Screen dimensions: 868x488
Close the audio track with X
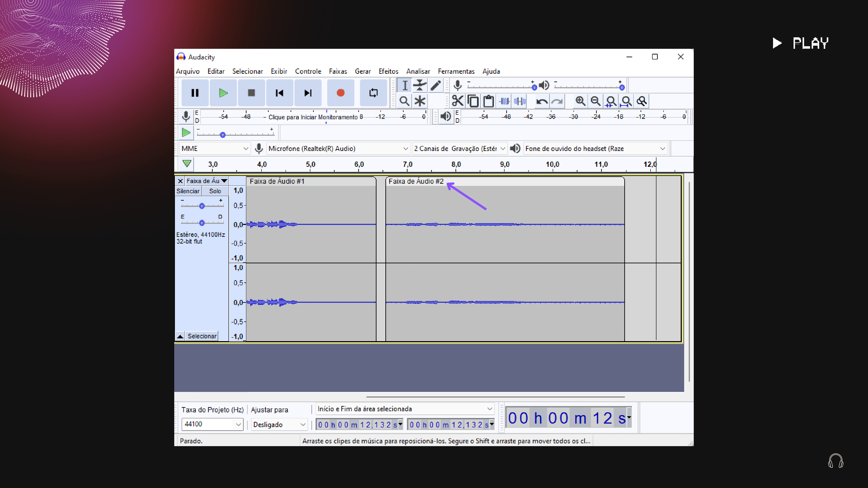pyautogui.click(x=180, y=181)
